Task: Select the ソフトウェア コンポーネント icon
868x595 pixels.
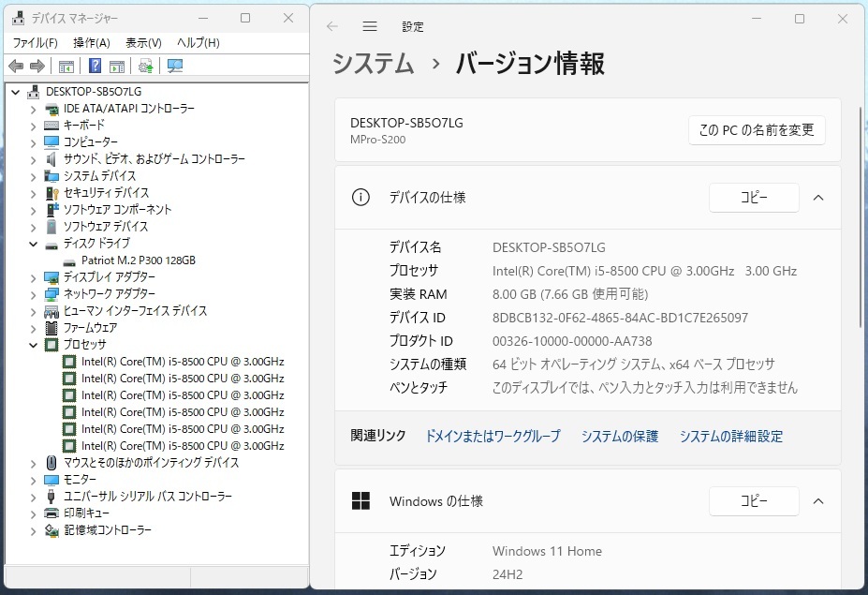Action: 51,210
